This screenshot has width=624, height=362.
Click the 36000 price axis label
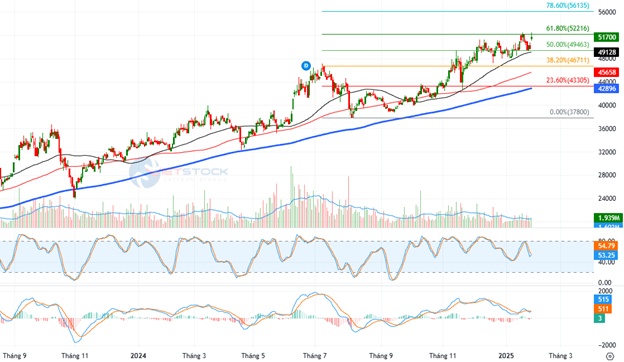[x=607, y=129]
